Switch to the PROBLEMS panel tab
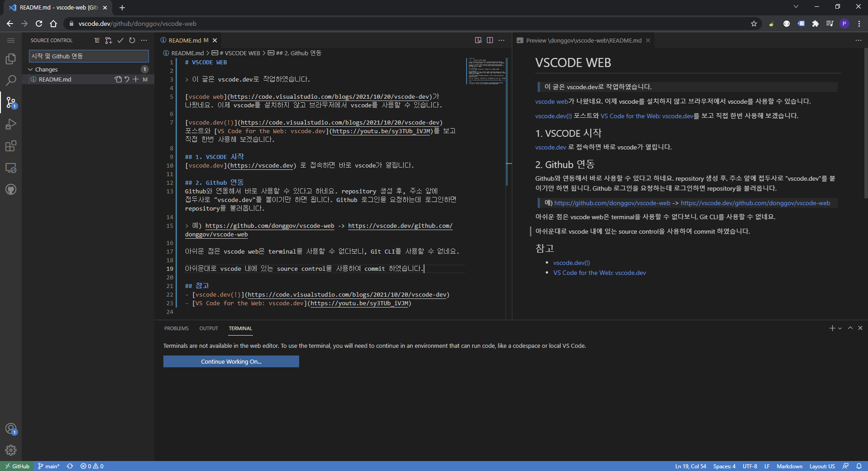The width and height of the screenshot is (868, 471). (x=176, y=328)
